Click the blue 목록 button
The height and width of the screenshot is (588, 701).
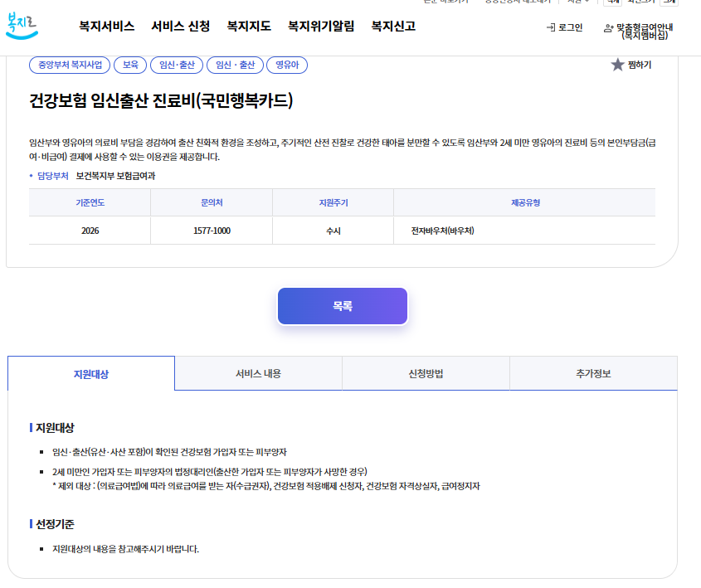coord(343,306)
